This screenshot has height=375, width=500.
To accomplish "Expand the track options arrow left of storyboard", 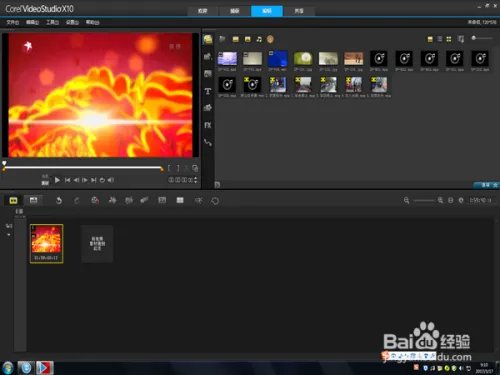I will 9,234.
